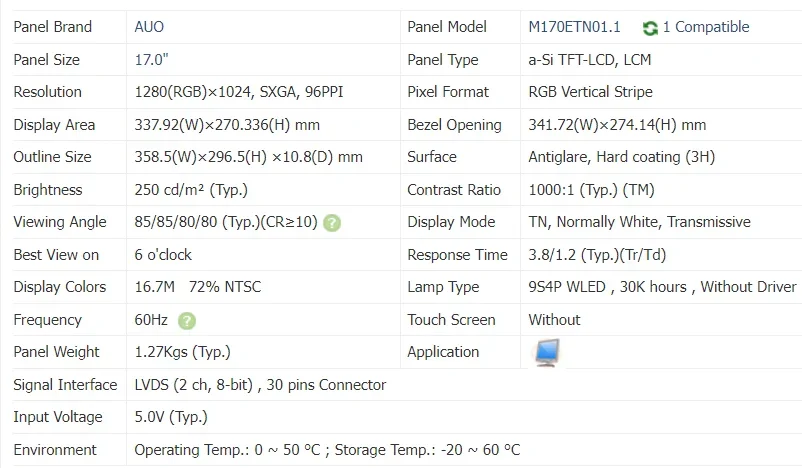802x468 pixels.
Task: Click the desktop monitor application icon
Action: click(x=547, y=352)
